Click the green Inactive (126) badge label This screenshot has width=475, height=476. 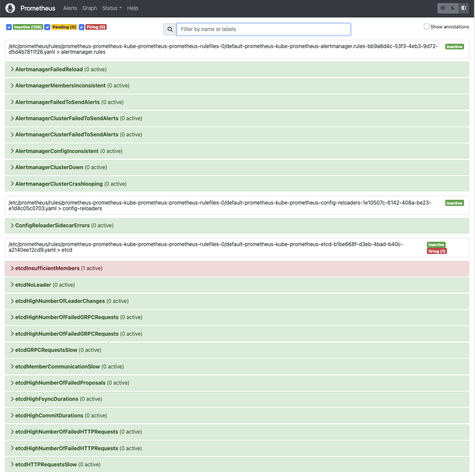click(28, 27)
